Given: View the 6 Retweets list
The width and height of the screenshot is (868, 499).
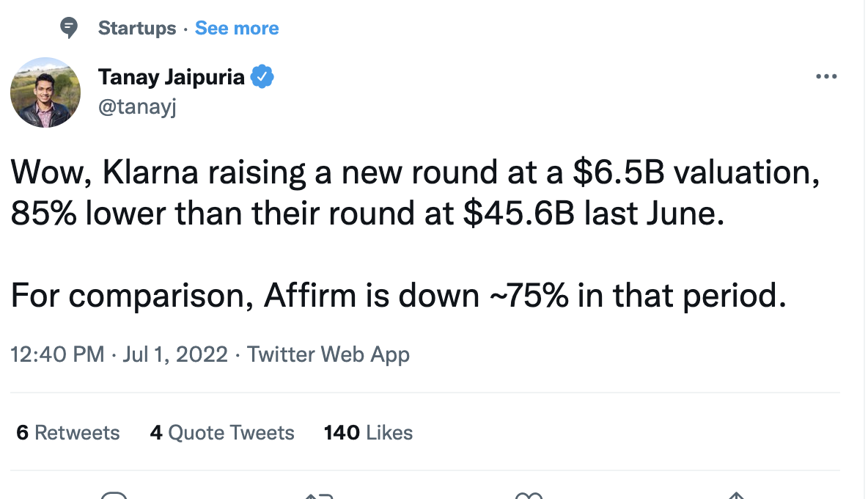Looking at the screenshot, I should (x=68, y=433).
